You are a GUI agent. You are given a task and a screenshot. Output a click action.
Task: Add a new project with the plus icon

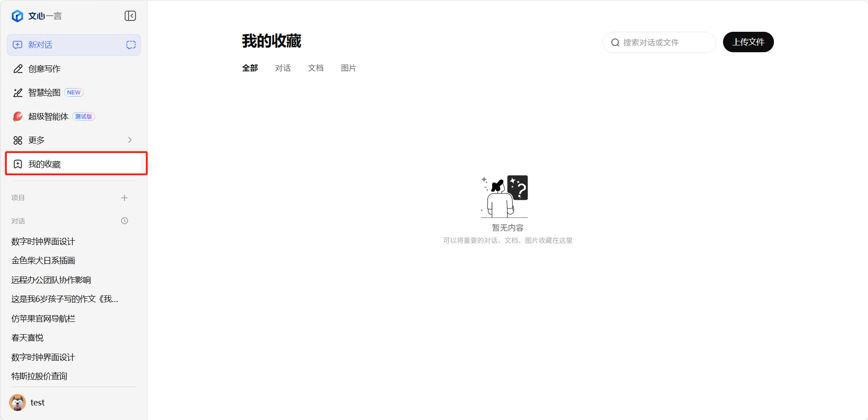[x=125, y=198]
